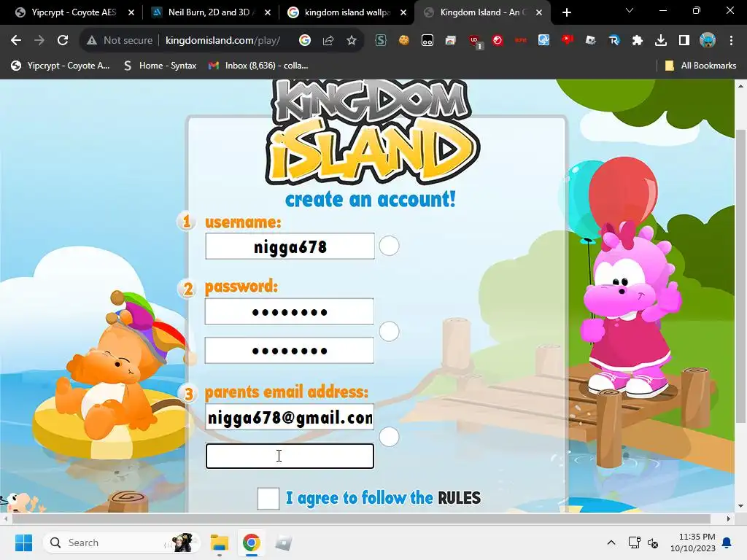Click Chrome icon in taskbar

251,542
